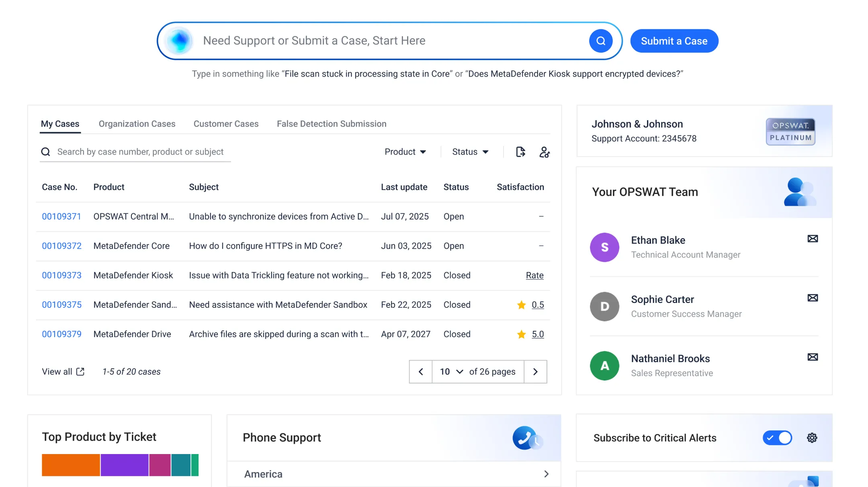Switch to Organization Cases tab
Viewport: 868px width, 487px height.
click(137, 124)
